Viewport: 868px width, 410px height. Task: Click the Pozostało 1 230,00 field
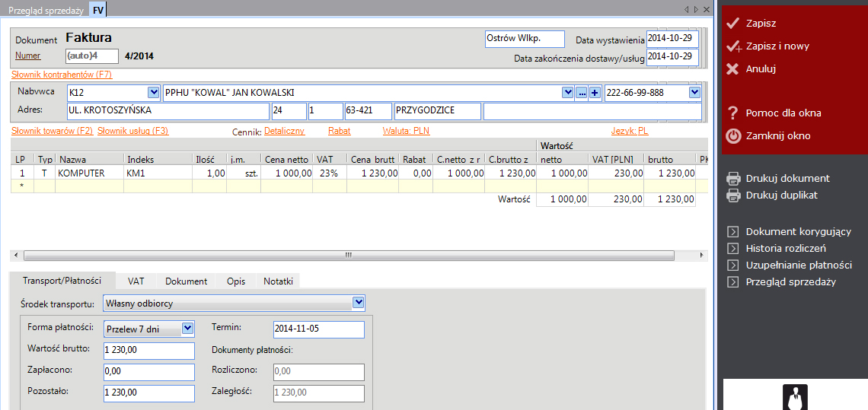(149, 393)
